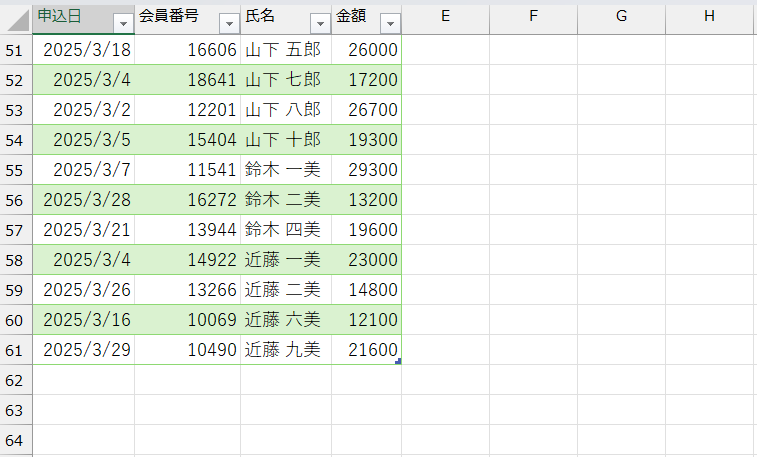The width and height of the screenshot is (757, 457).
Task: Select column G header
Action: click(x=621, y=19)
